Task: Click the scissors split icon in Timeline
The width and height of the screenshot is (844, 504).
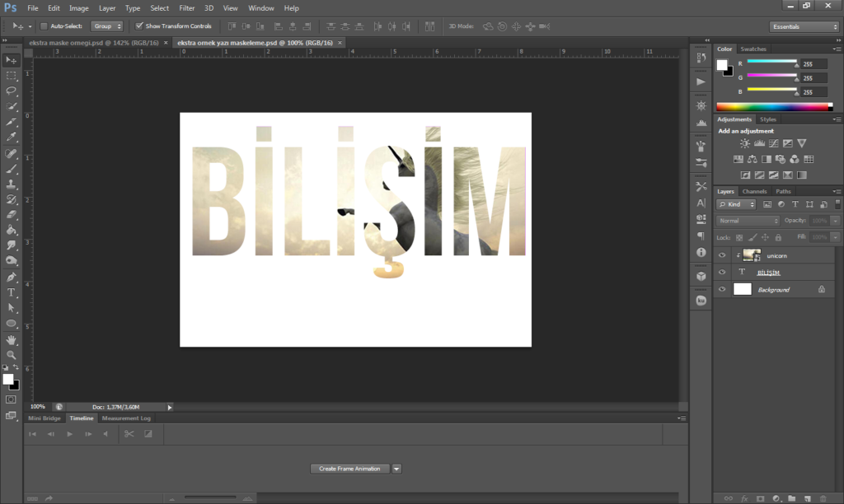Action: 129,433
